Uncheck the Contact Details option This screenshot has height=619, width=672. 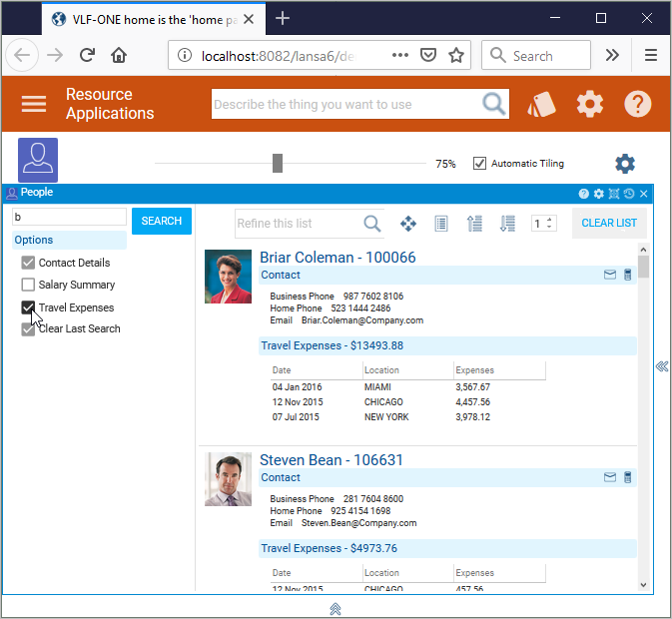28,263
